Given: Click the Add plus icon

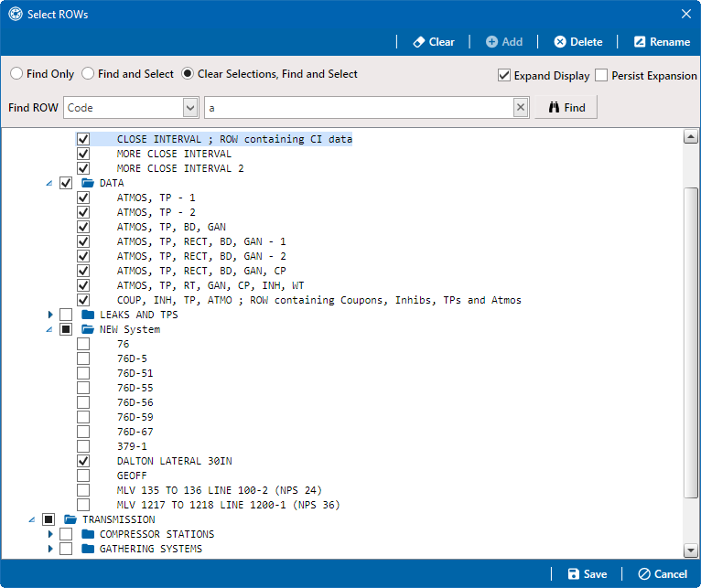Looking at the screenshot, I should tap(491, 42).
